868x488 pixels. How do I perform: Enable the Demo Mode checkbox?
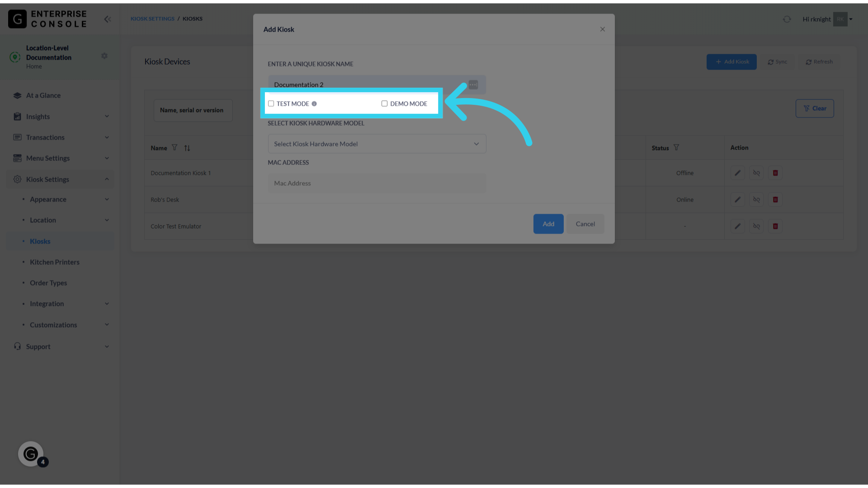(384, 103)
